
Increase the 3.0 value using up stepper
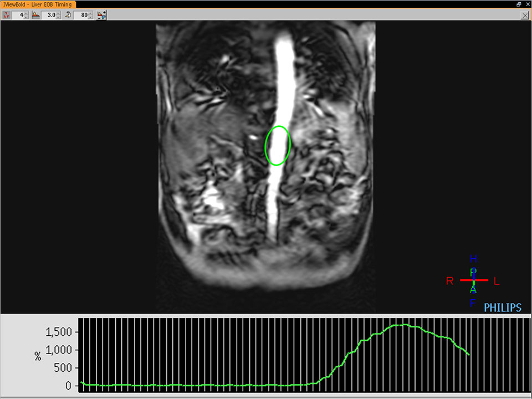tap(59, 13)
